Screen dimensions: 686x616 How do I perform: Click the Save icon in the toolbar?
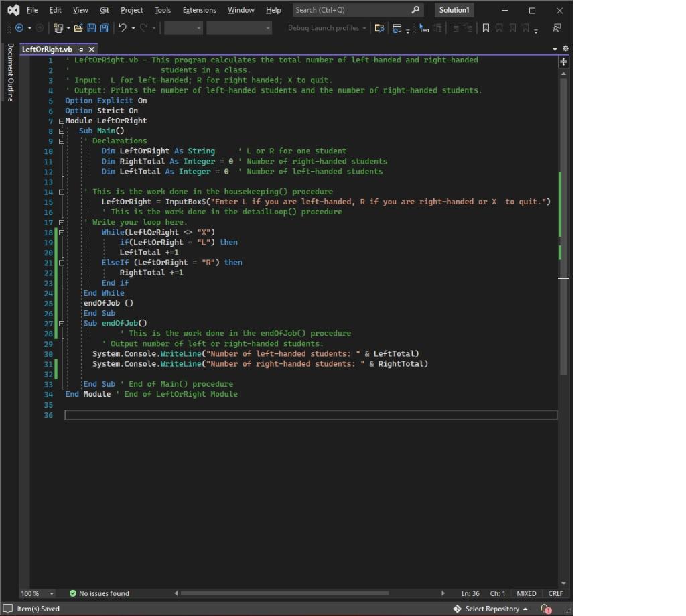[x=91, y=27]
